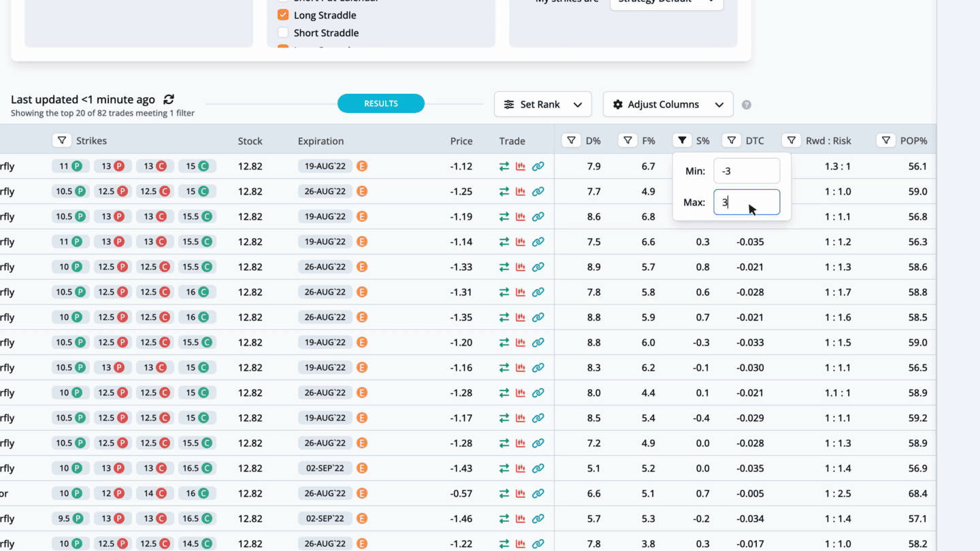Image resolution: width=980 pixels, height=551 pixels.
Task: Click the 9.5 P strike in -1.46 row
Action: click(x=71, y=518)
